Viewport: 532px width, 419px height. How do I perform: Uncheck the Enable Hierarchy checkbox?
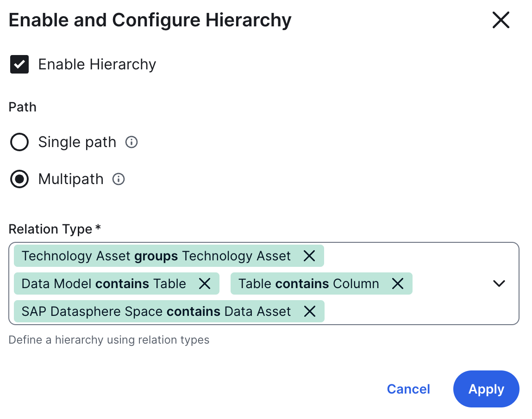(x=19, y=65)
